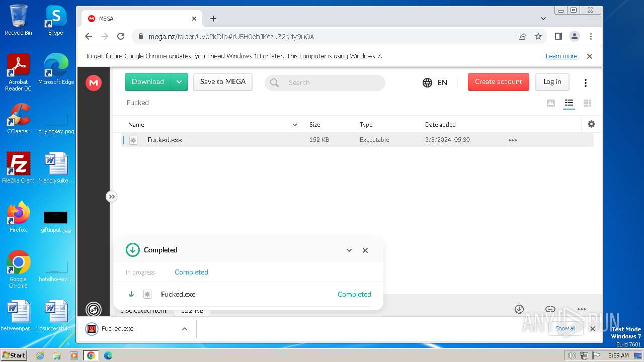Select CCleaner desktop shortcut

tap(18, 119)
